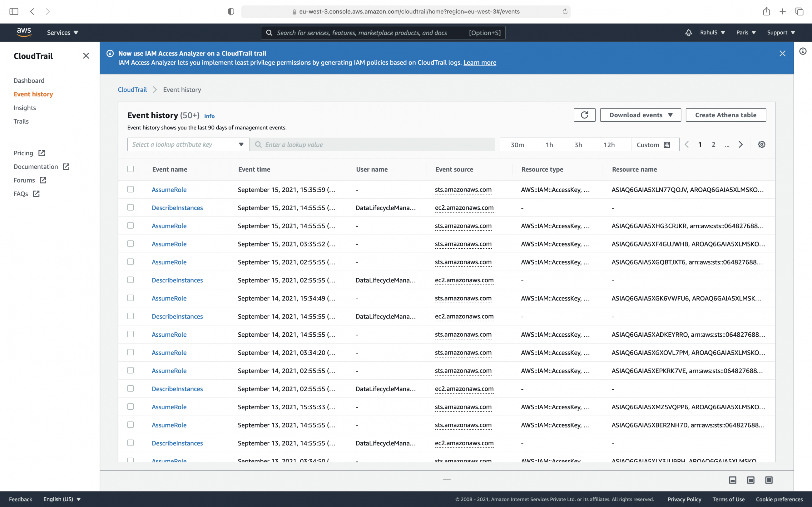The image size is (812, 507).
Task: Select the first AssumeRole event checkbox
Action: point(131,189)
